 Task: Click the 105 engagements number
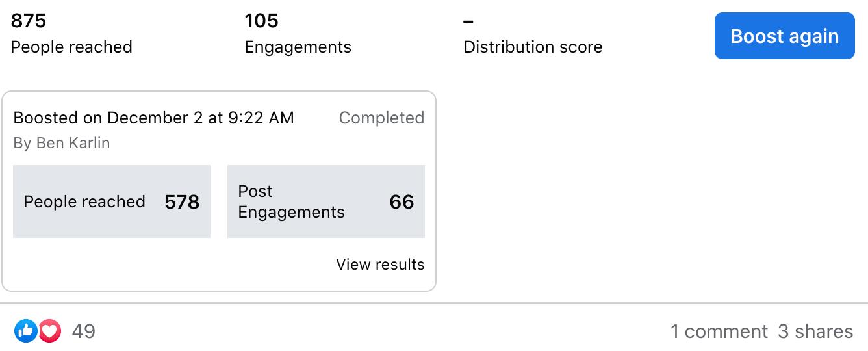point(261,21)
